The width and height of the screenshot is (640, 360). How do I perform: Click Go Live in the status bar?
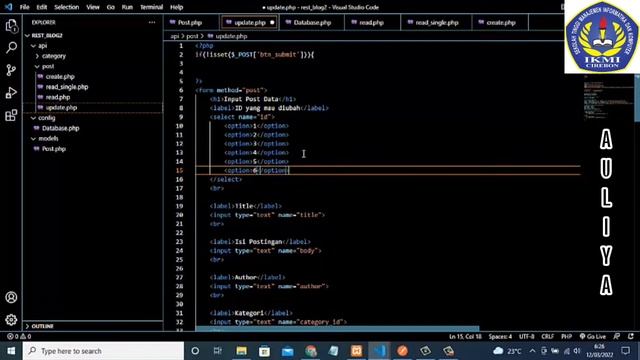pos(593,336)
